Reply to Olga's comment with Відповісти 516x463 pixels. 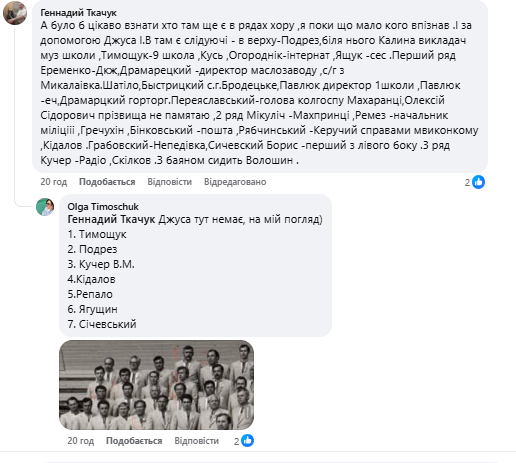click(x=197, y=441)
